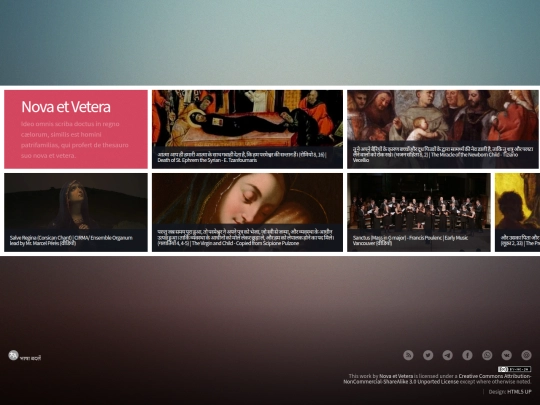Click caption "Salve Regina (Corsican Chant)"
Viewport: 540px width, 405px height.
[x=41, y=238]
